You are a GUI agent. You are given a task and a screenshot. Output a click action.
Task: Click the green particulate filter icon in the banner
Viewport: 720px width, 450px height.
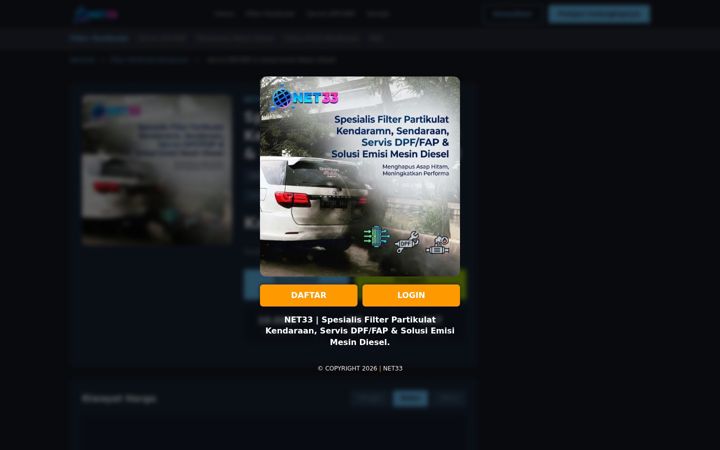376,236
